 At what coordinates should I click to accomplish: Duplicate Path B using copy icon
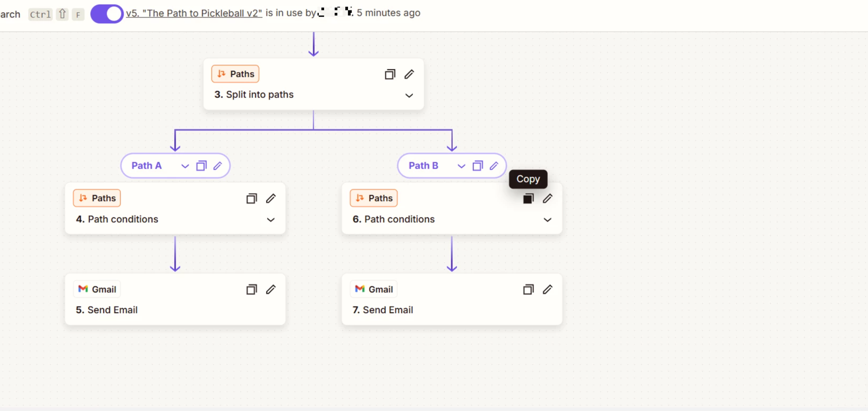pos(478,166)
